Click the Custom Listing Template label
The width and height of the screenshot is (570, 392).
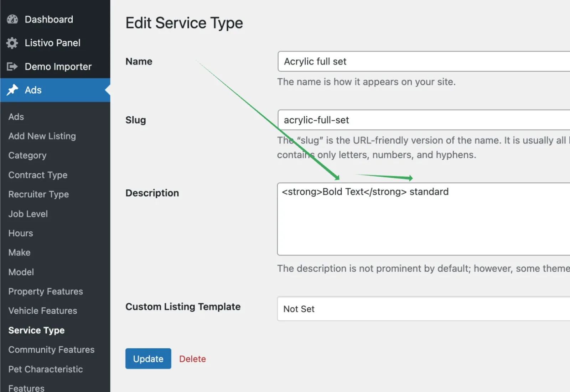[183, 307]
